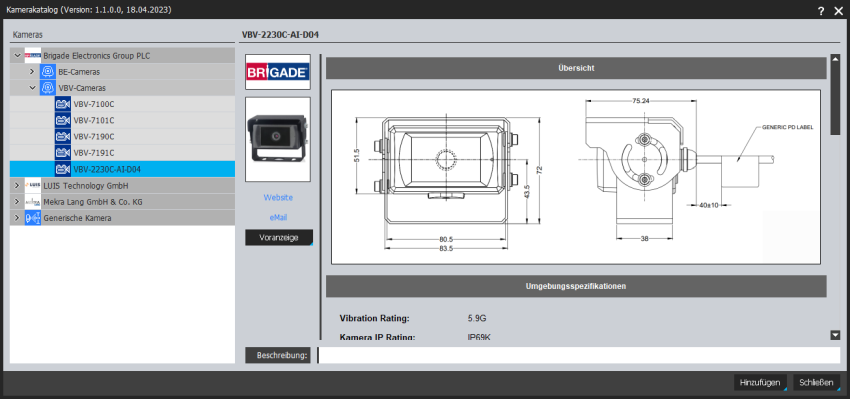Image resolution: width=850 pixels, height=399 pixels.
Task: Click the BE-Cameras group icon
Action: click(x=48, y=72)
